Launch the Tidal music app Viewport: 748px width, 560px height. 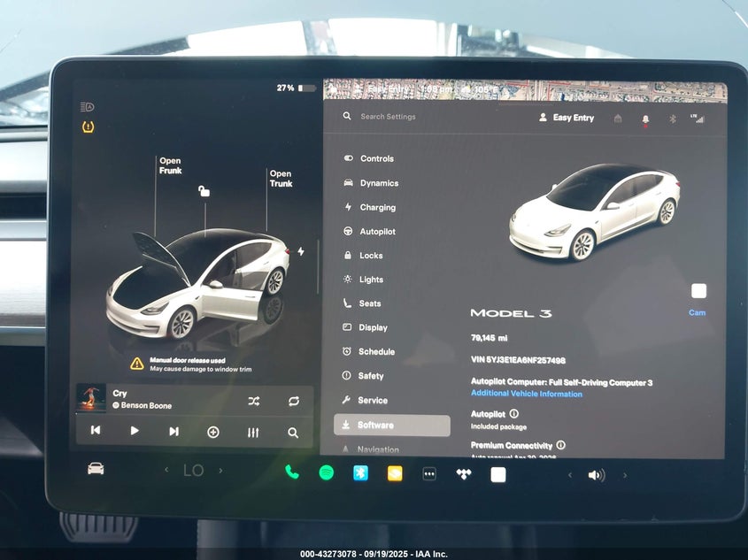click(x=463, y=474)
